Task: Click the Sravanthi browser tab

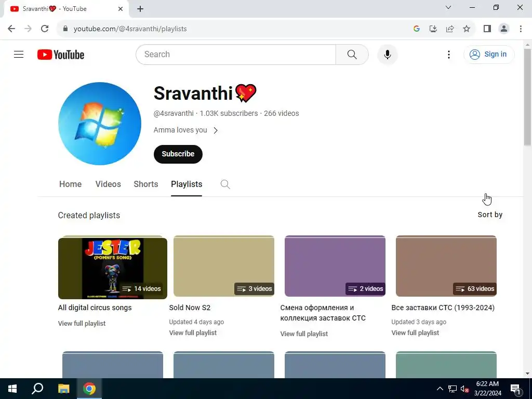Action: [x=66, y=9]
